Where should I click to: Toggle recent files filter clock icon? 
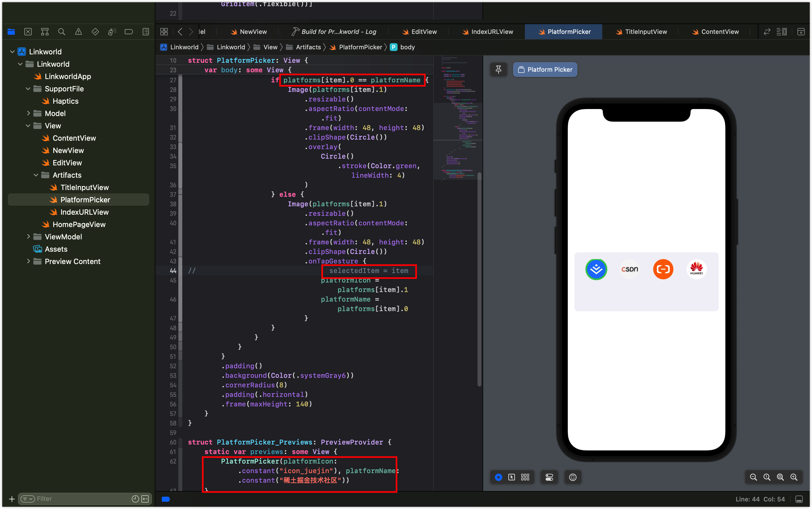coord(135,499)
